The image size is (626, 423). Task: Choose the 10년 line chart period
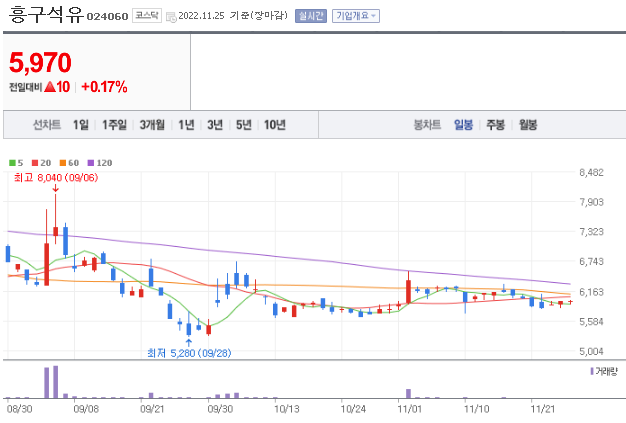(x=275, y=125)
